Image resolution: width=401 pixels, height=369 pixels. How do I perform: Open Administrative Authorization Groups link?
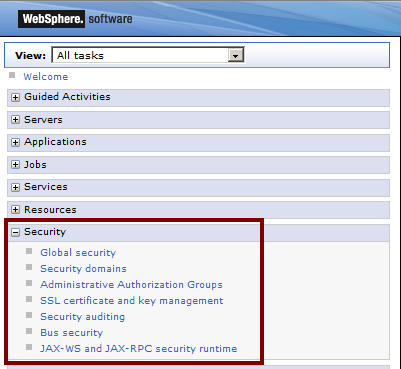[131, 285]
